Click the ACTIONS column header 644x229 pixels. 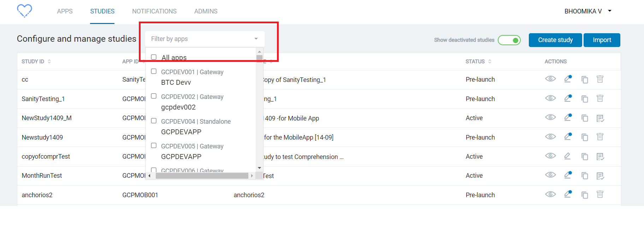[556, 61]
